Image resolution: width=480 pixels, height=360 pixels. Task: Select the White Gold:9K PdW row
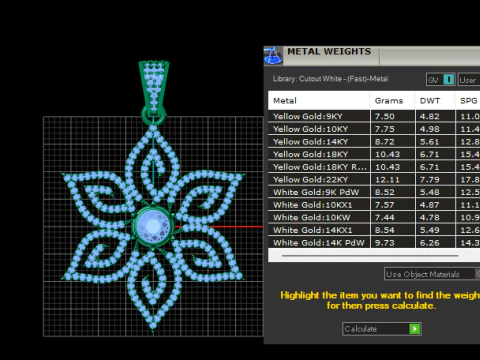tap(374, 192)
